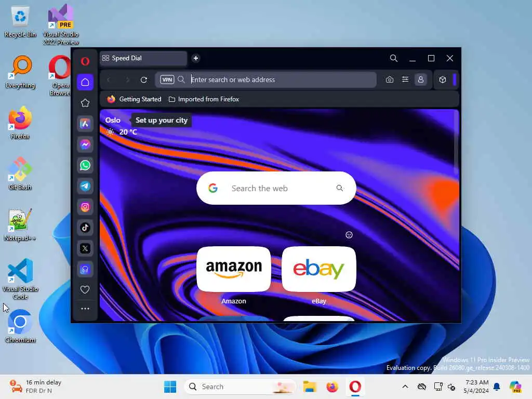Select the Recycle Bin desktop icon
The height and width of the screenshot is (399, 532).
pos(20,22)
